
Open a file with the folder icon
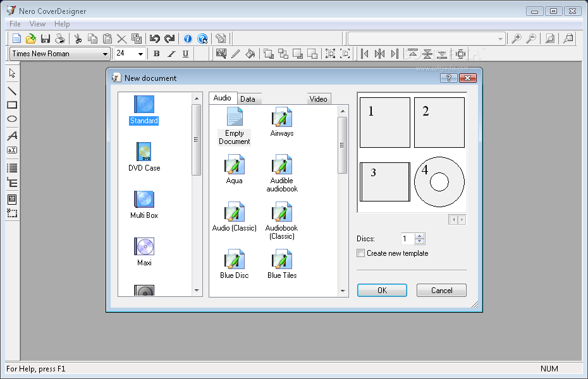coord(31,39)
